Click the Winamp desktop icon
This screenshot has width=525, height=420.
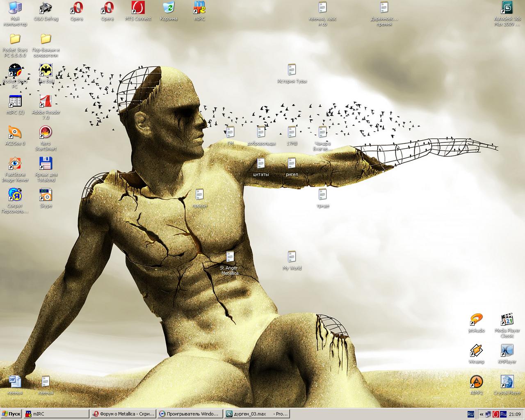pyautogui.click(x=476, y=351)
